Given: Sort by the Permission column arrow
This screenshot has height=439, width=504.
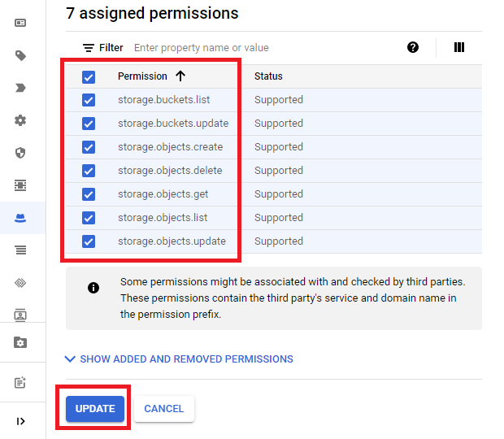Looking at the screenshot, I should [180, 76].
